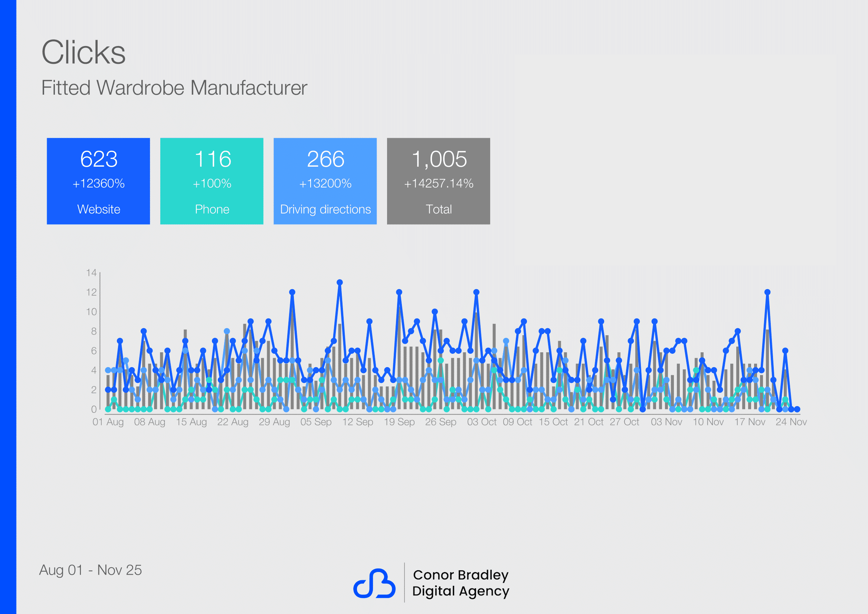Image resolution: width=868 pixels, height=614 pixels.
Task: Click the '29 Aug' x-axis label
Action: click(275, 422)
